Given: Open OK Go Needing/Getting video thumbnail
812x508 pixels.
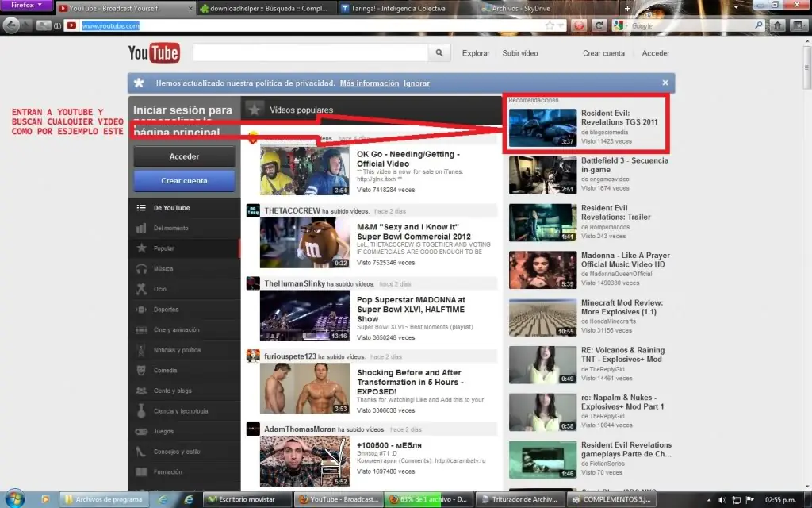Looking at the screenshot, I should point(305,170).
